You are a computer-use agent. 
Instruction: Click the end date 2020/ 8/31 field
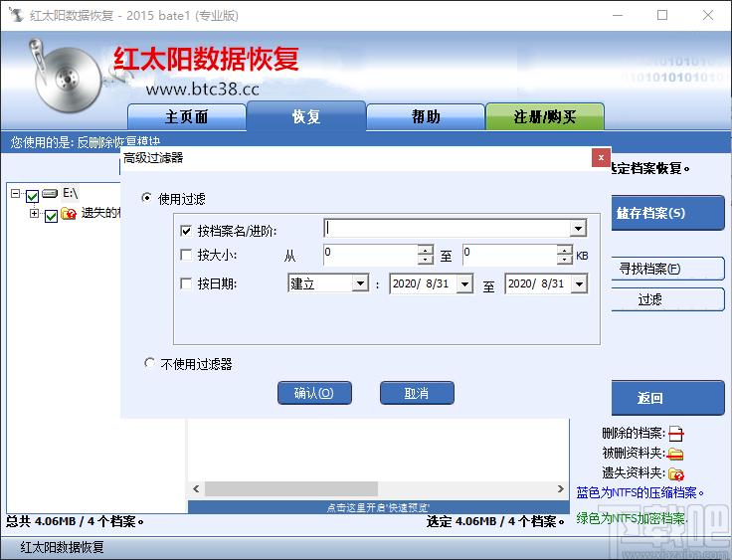click(538, 283)
